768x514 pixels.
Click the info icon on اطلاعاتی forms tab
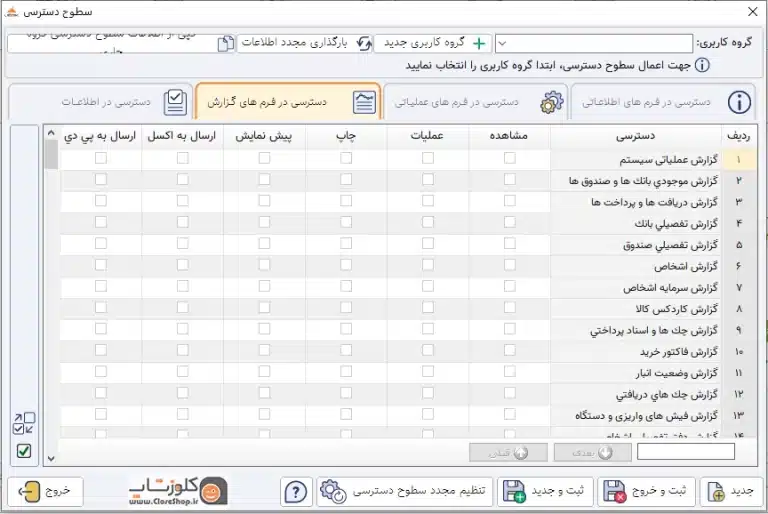pos(739,102)
